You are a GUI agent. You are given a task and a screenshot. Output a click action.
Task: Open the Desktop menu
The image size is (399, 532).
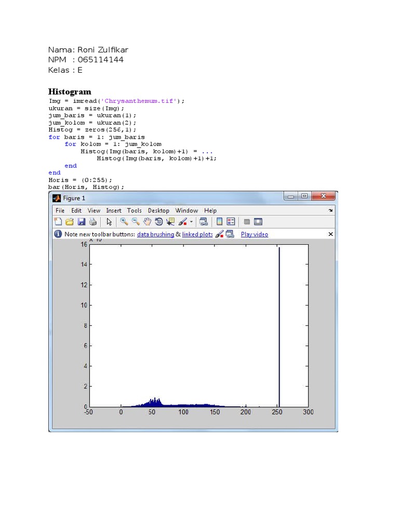click(x=158, y=210)
